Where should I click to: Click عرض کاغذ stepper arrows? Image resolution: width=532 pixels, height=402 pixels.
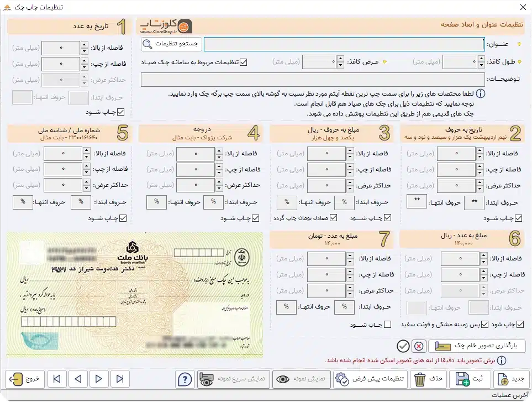pos(340,62)
